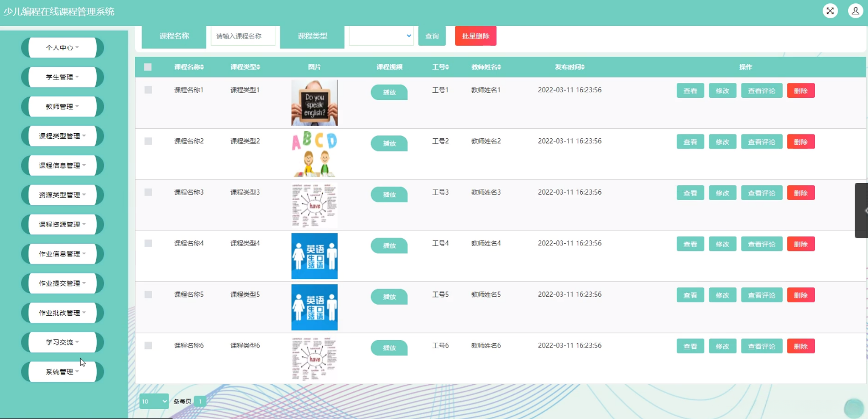
Task: Click the 课程类型2 cell
Action: (245, 141)
